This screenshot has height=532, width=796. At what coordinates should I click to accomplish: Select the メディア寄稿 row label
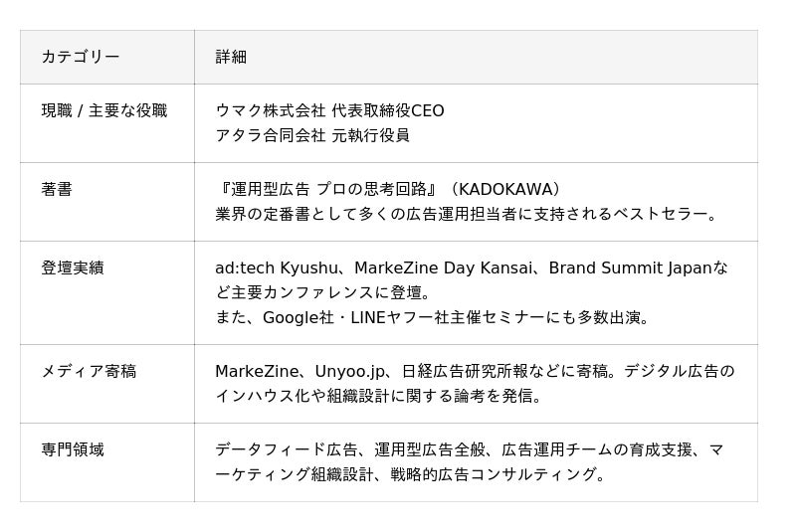pos(89,371)
